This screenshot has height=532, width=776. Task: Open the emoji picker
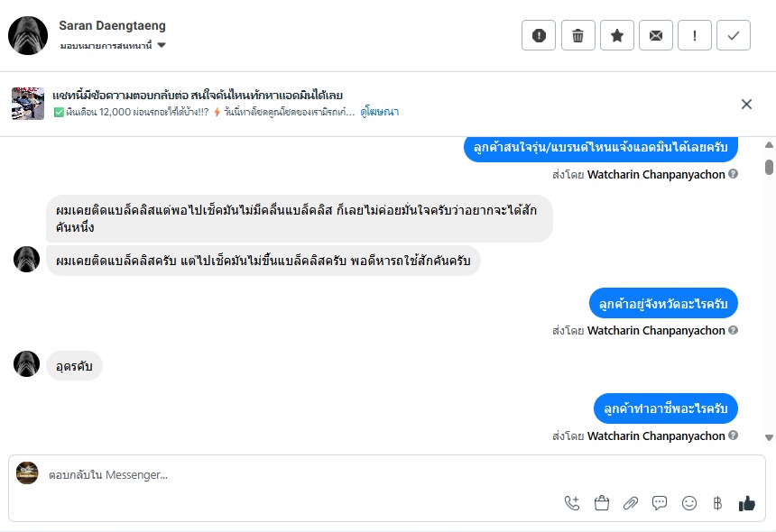point(689,503)
